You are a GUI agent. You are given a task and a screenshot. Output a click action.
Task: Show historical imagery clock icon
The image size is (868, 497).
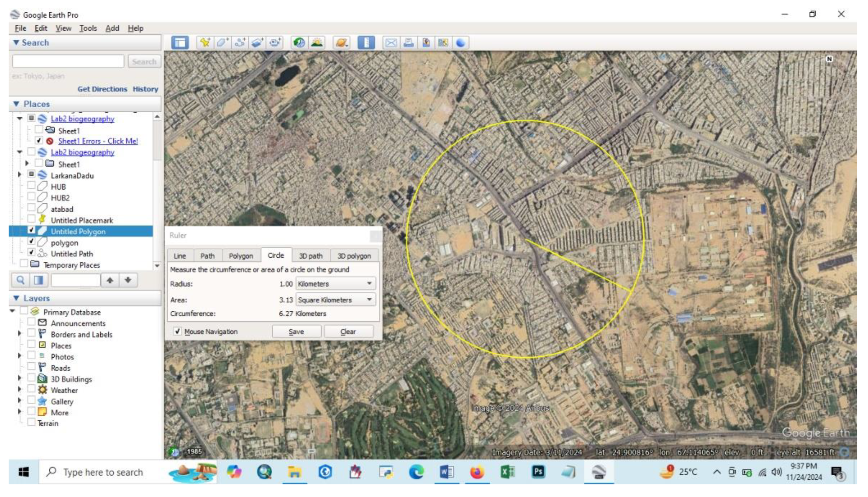(x=299, y=43)
